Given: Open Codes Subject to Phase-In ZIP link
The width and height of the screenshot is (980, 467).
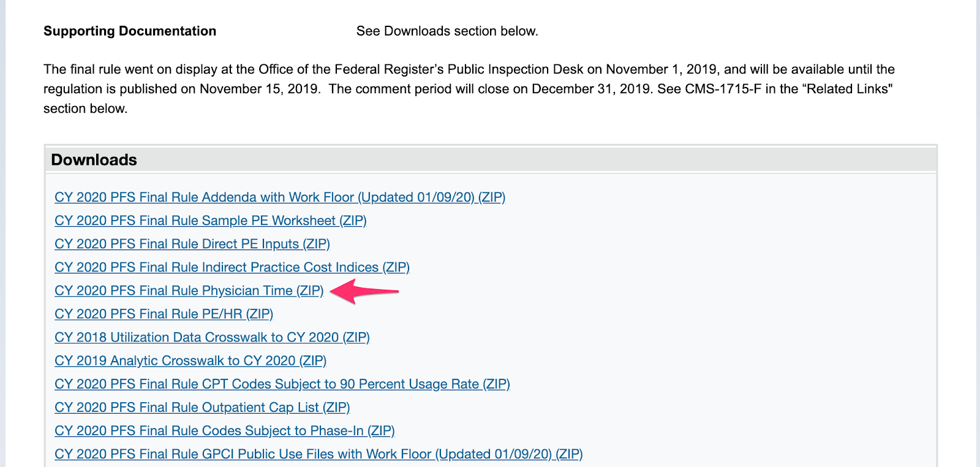Looking at the screenshot, I should coord(225,431).
